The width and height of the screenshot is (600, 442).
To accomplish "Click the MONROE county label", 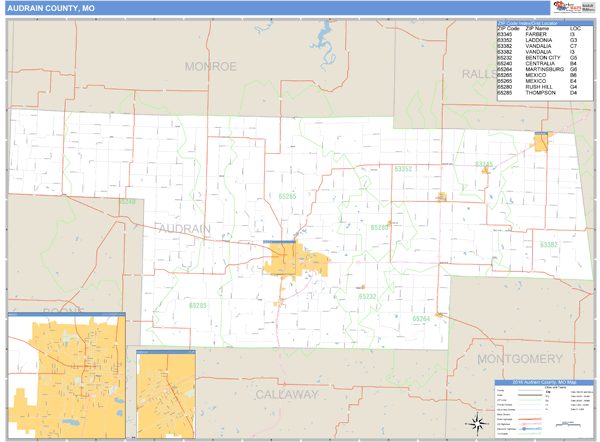I will (210, 66).
